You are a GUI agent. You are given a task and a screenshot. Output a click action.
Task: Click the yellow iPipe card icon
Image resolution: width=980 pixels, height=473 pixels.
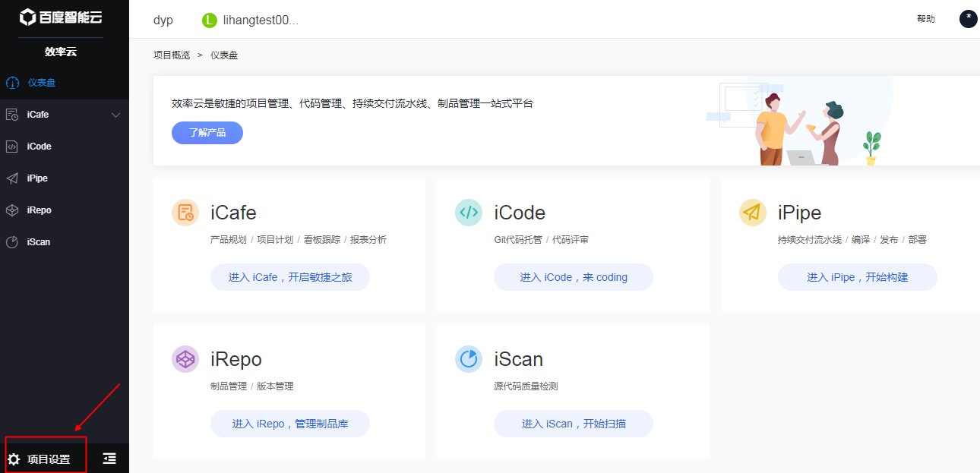coord(753,213)
